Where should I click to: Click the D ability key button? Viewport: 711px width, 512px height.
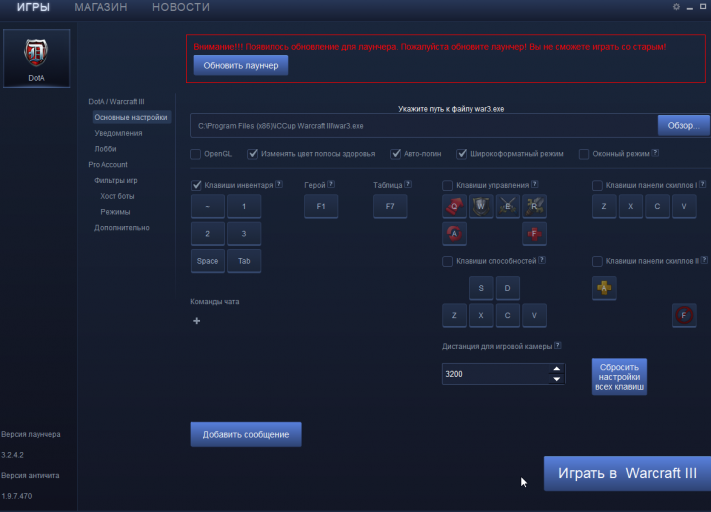507,288
